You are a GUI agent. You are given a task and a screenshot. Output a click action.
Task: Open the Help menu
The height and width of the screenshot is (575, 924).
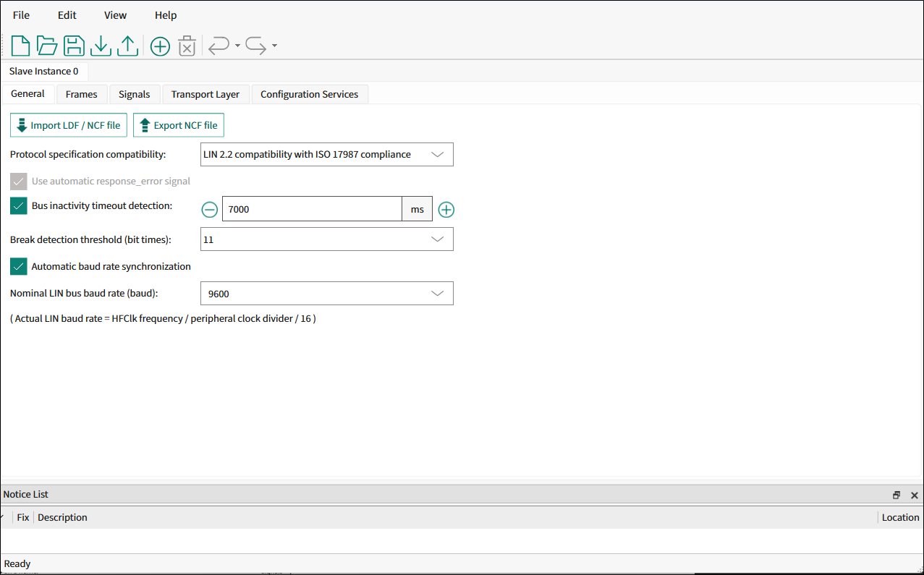point(166,15)
